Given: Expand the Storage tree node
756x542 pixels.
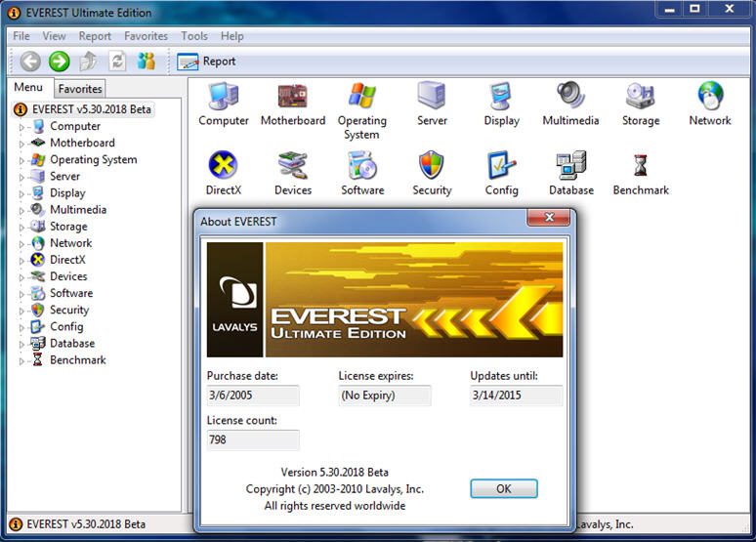Looking at the screenshot, I should (21, 228).
